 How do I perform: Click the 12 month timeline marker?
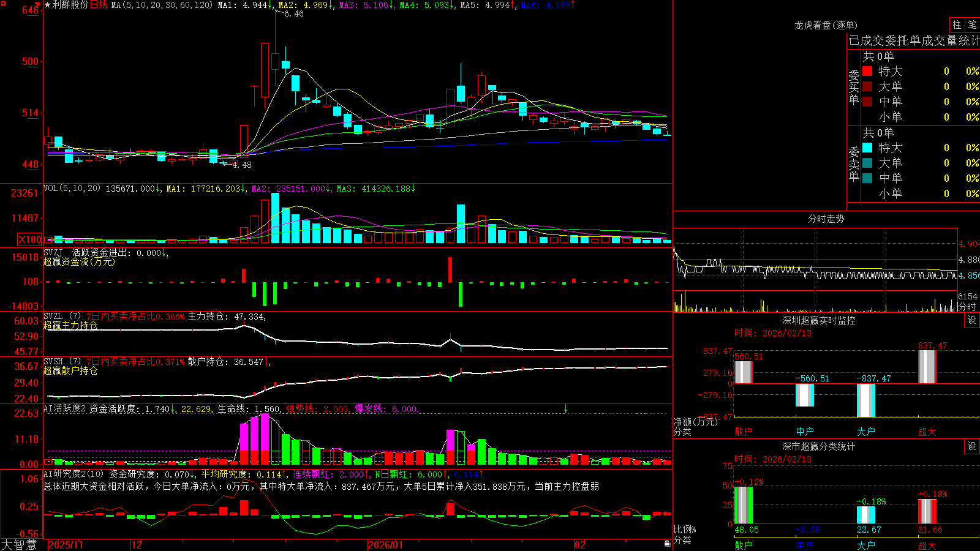(x=137, y=545)
